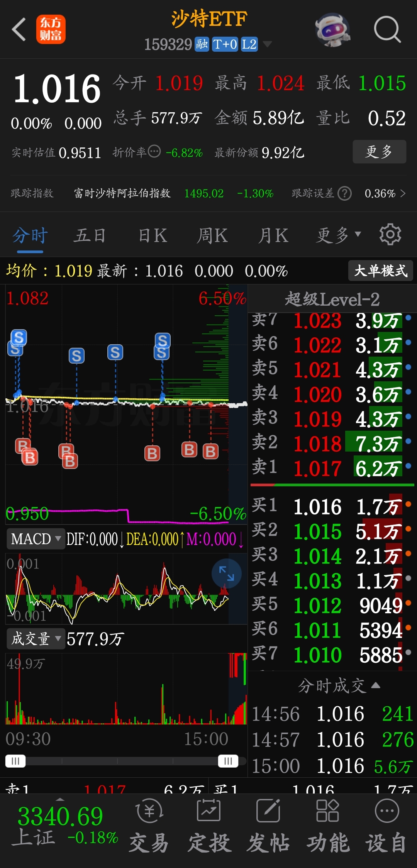
Task: Open more quote details 更多 button
Action: [x=379, y=152]
